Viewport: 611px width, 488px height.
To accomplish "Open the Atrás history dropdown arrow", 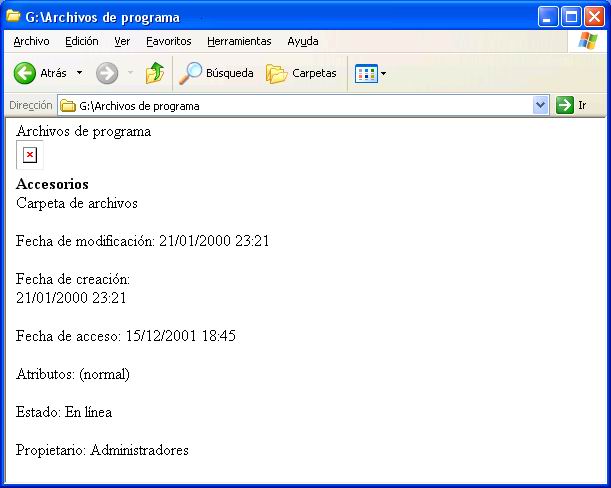I will [x=79, y=73].
